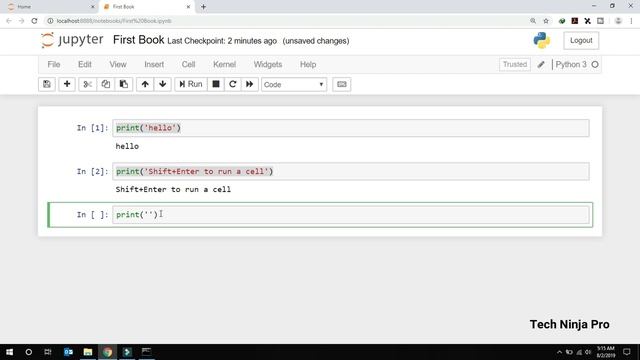Click the kernel idle circle indicator
Image resolution: width=640 pixels, height=360 pixels.
coord(595,64)
